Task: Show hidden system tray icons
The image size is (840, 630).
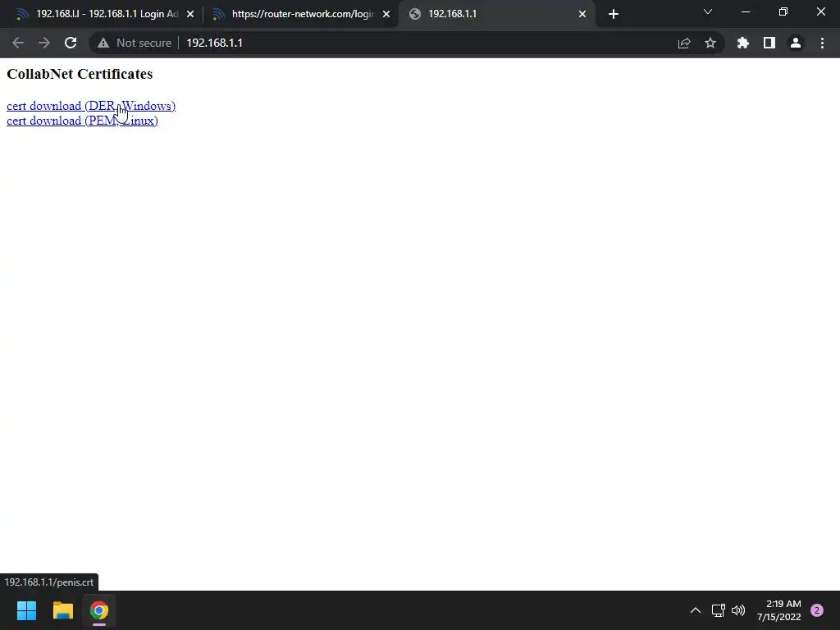Action: [x=696, y=610]
